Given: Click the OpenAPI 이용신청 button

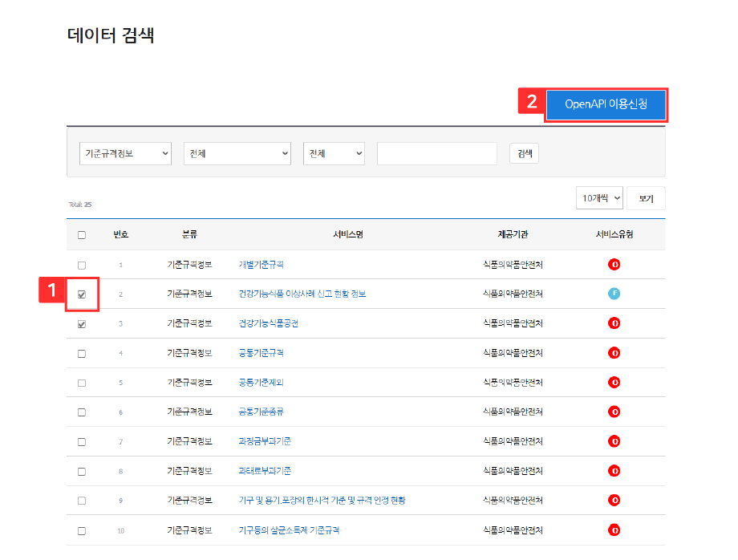Looking at the screenshot, I should pyautogui.click(x=606, y=104).
